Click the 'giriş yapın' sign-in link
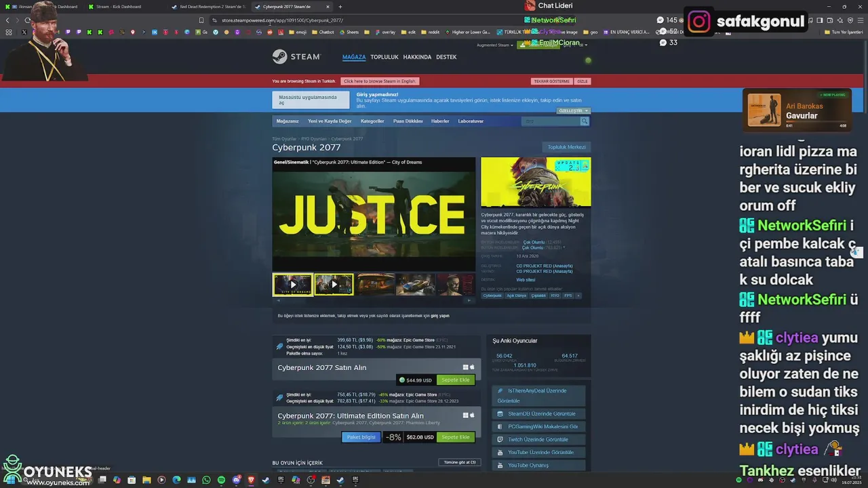 pyautogui.click(x=440, y=316)
